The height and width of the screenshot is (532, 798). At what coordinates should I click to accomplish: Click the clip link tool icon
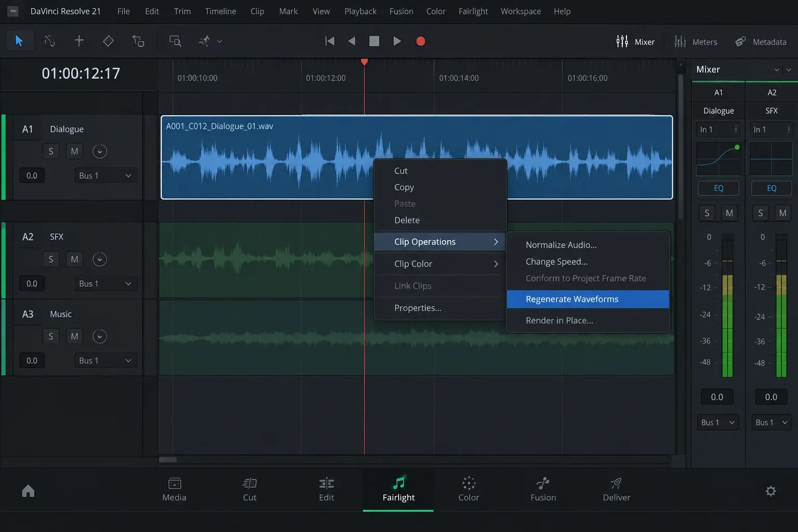coord(138,41)
